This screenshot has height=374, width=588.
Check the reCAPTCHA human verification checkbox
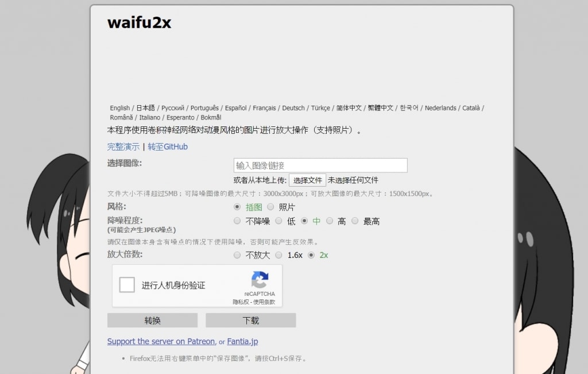[x=127, y=285]
